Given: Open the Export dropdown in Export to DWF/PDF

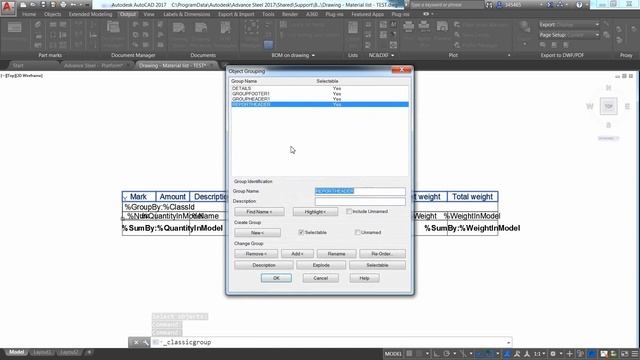Looking at the screenshot, I should (597, 24).
